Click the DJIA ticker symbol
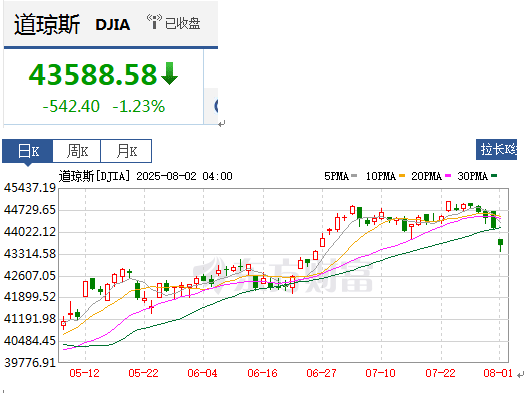 click(113, 25)
